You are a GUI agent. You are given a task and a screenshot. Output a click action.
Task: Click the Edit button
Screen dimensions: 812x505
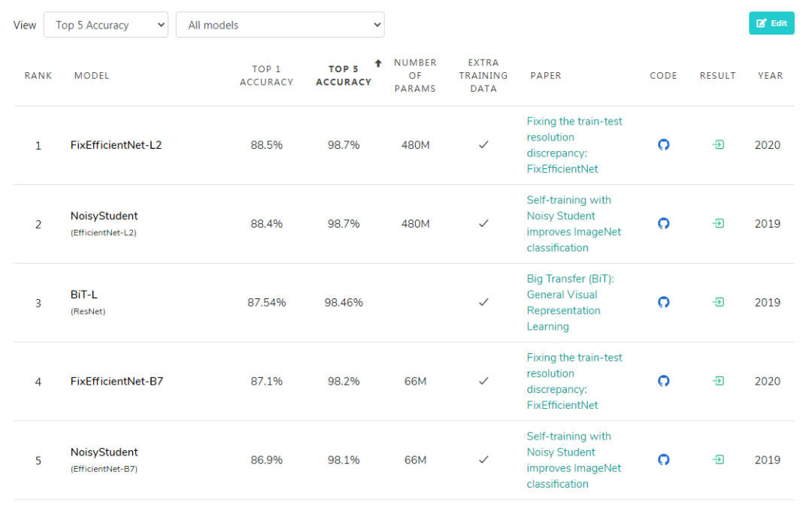pos(771,23)
